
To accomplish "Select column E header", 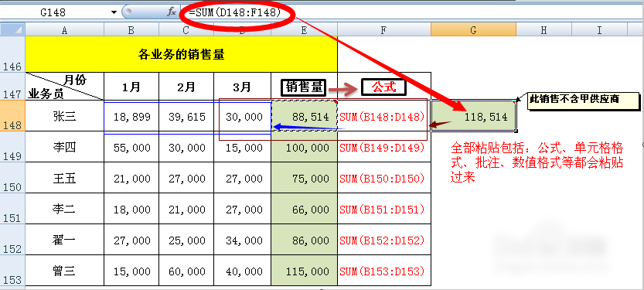I will coord(304,29).
